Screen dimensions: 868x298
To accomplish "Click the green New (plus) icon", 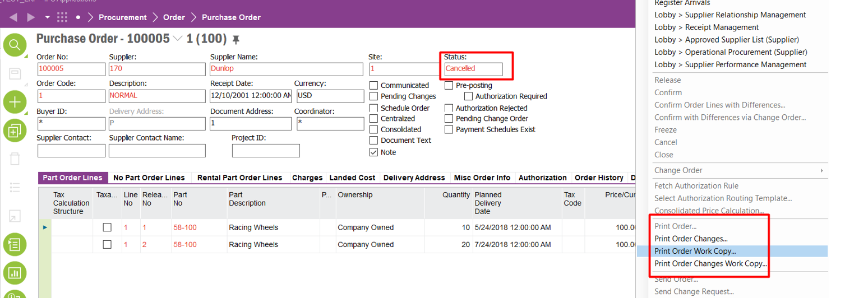I will [x=15, y=102].
